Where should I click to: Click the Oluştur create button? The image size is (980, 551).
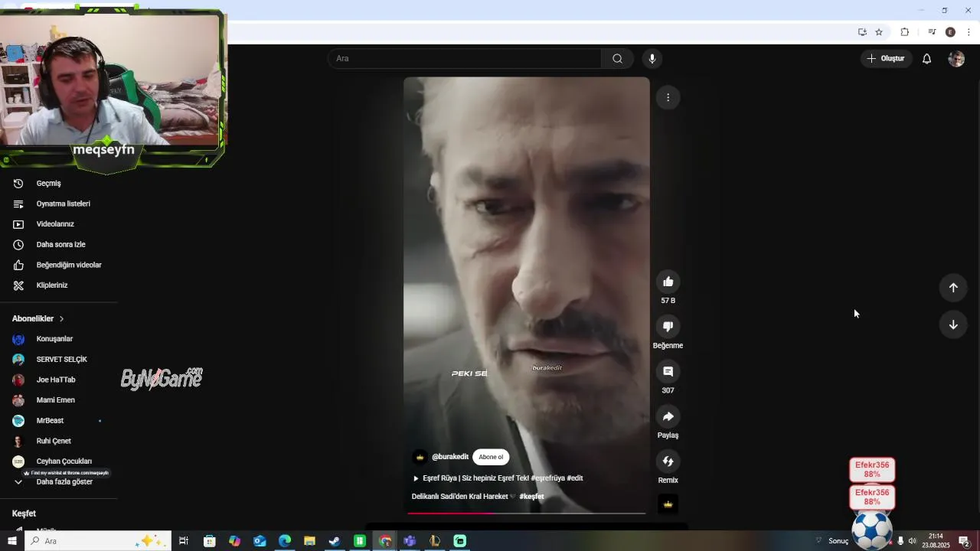[x=886, y=59]
